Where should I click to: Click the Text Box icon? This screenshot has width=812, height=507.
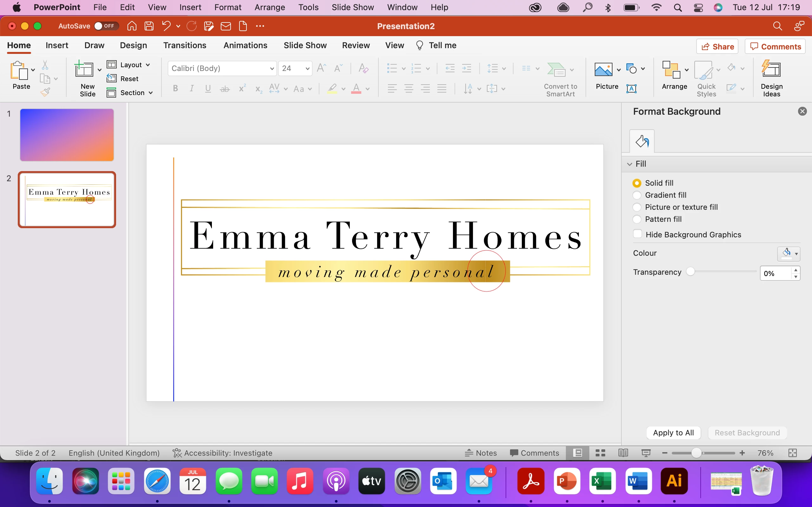point(631,88)
